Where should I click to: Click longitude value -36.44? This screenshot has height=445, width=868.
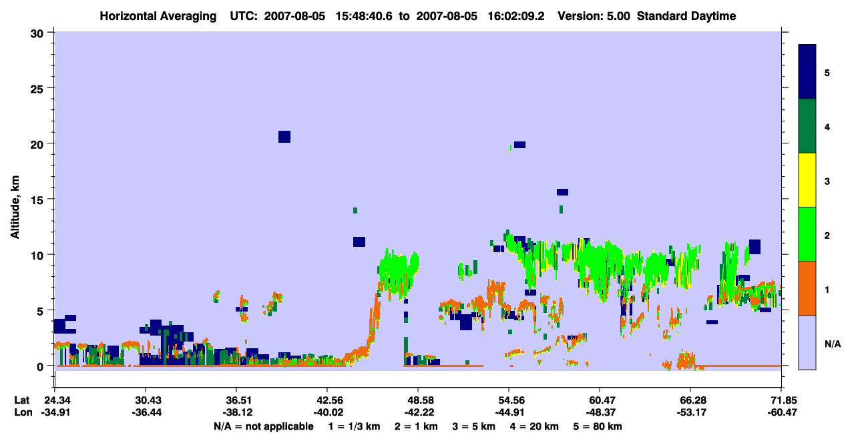pyautogui.click(x=146, y=413)
